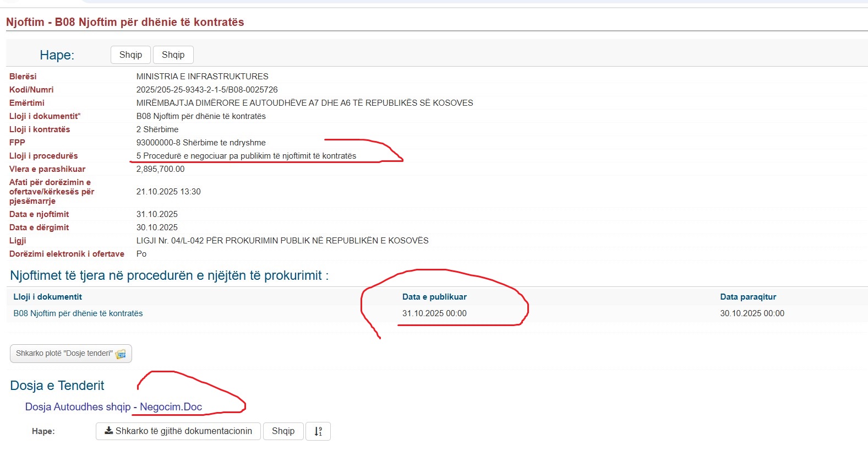Image resolution: width=868 pixels, height=450 pixels.
Task: Click the estimated value 2,895,700.00
Action: [160, 169]
